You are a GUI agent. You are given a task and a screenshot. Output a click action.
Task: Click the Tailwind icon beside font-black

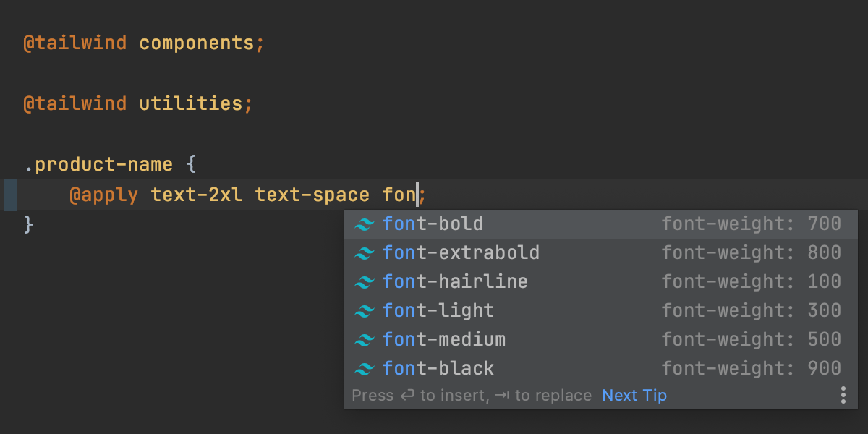[363, 370]
